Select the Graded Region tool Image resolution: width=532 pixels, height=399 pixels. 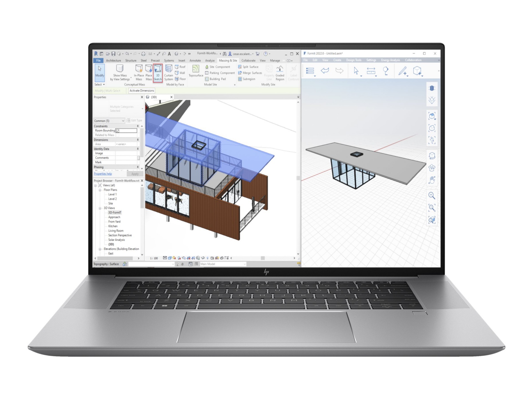(280, 73)
